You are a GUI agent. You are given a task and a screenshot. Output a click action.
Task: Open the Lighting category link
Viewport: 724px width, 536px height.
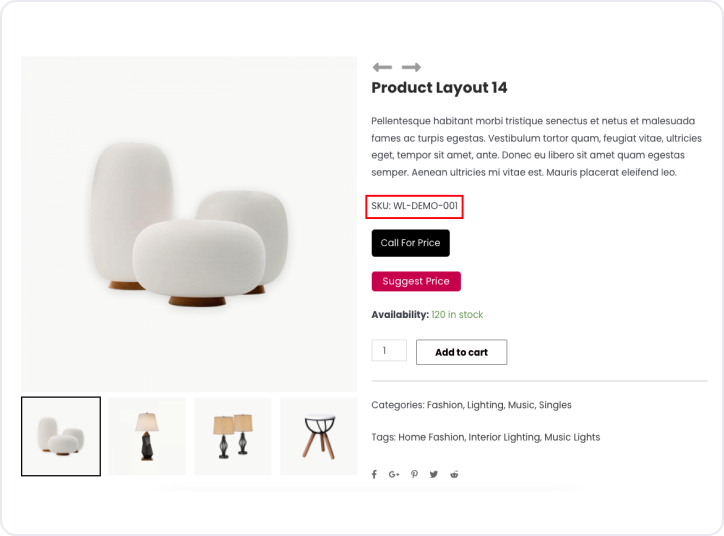[485, 405]
